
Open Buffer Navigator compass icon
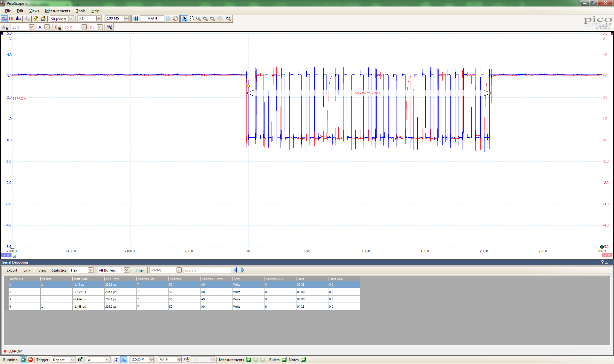coord(175,19)
